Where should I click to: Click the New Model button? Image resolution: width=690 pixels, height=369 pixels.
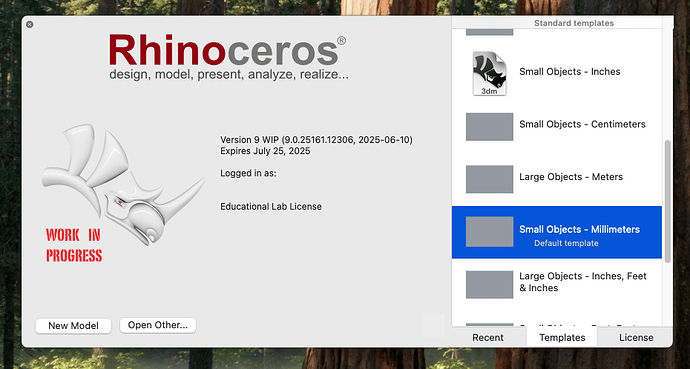pos(73,326)
